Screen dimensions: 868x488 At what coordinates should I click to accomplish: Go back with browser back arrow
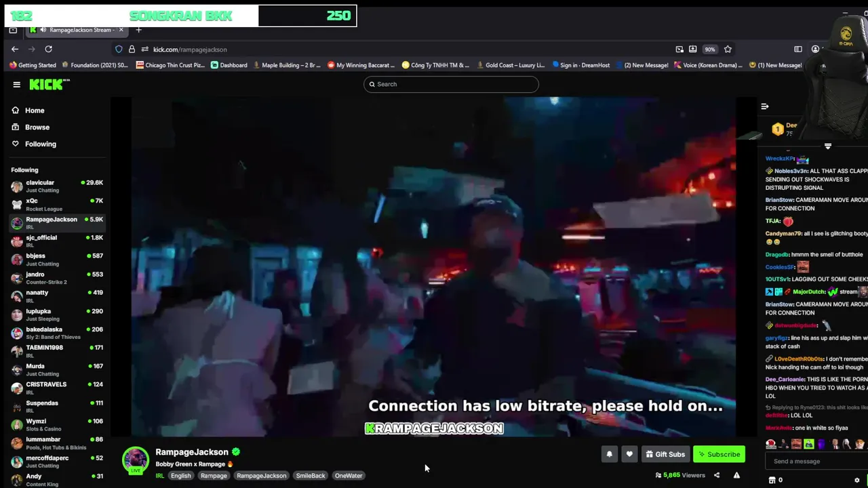tap(15, 49)
